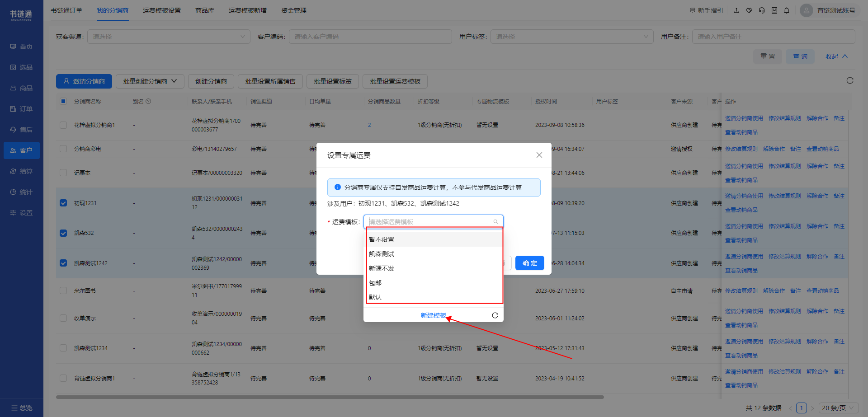Click the search icon in 运费模板 field
The image size is (868, 417).
(x=496, y=222)
